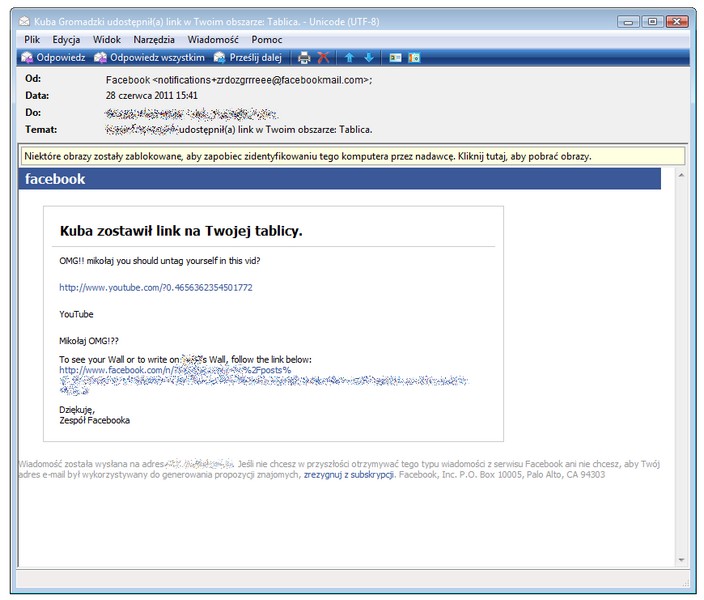Go to next message with down arrow
Screen dimensions: 704x600
click(369, 58)
